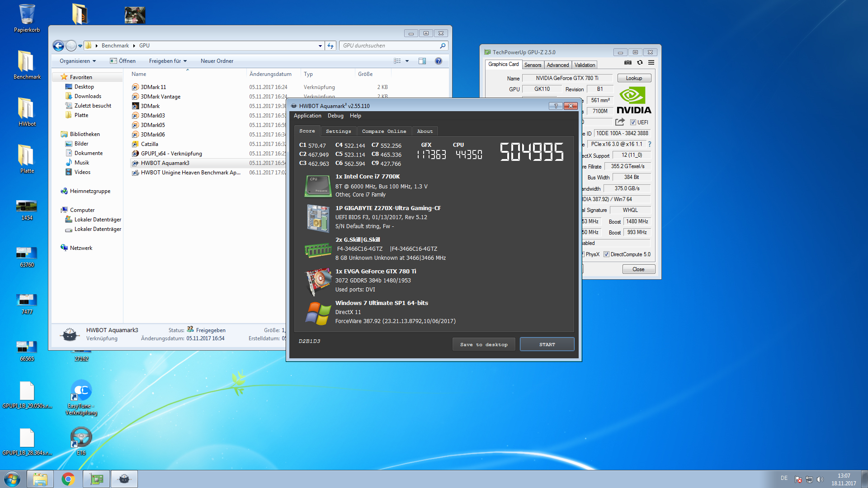Open the GPU-Z Validation tab
Image resolution: width=868 pixels, height=488 pixels.
tap(585, 65)
